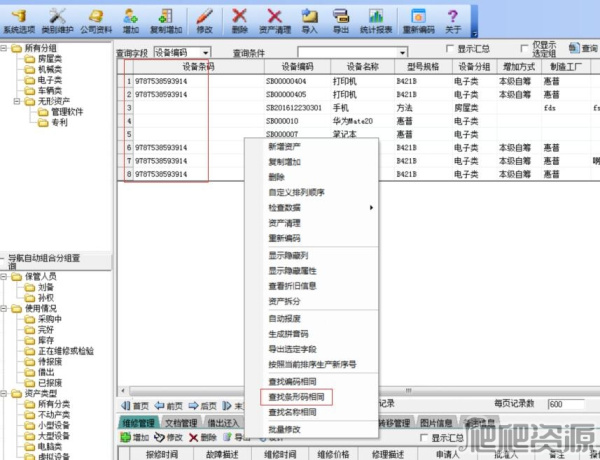The width and height of the screenshot is (600, 460).
Task: Click the 统计报表 chart icon
Action: (x=376, y=19)
